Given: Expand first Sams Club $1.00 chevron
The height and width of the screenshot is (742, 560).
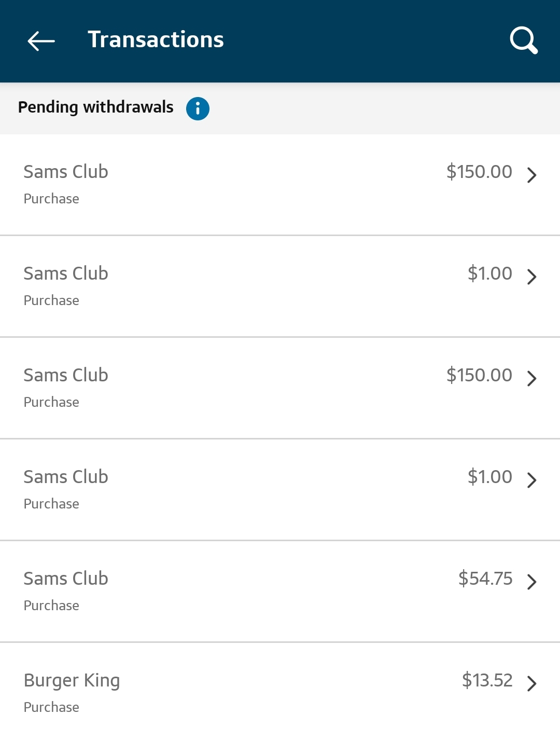Looking at the screenshot, I should (x=531, y=277).
